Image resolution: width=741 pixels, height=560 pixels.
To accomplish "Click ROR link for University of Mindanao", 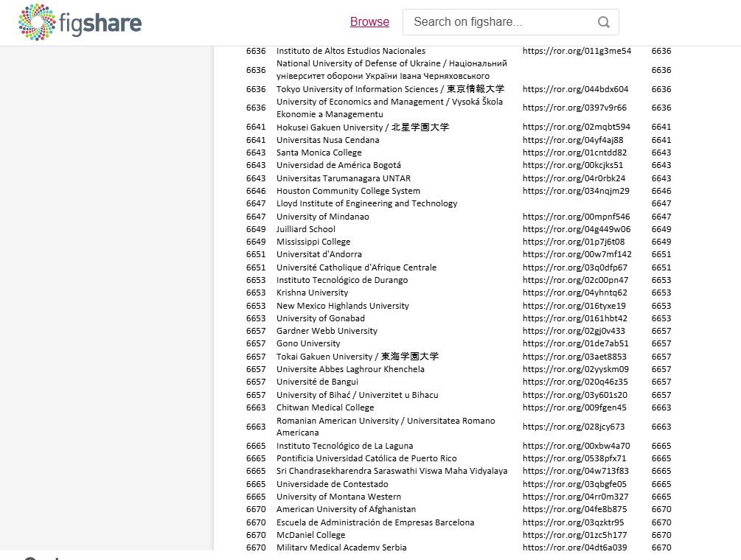I will (x=577, y=217).
